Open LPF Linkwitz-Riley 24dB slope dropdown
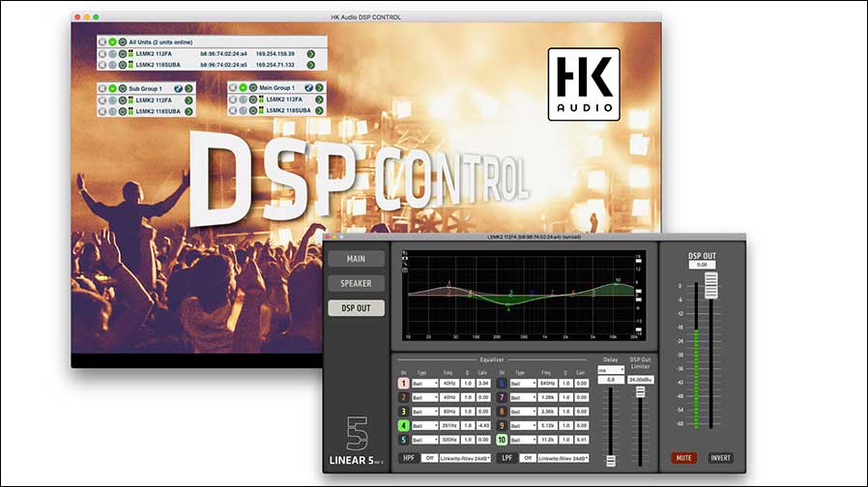 click(563, 458)
